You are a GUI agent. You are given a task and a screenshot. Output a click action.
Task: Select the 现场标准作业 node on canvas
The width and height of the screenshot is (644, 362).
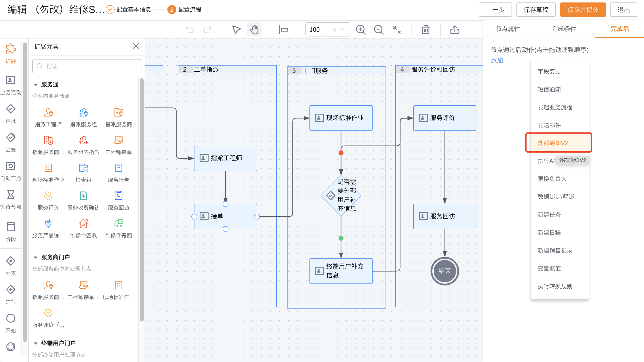tap(341, 118)
